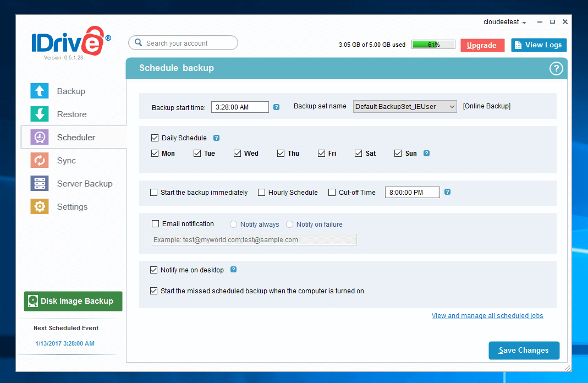Click the Sync arrows sidebar icon

(x=40, y=161)
